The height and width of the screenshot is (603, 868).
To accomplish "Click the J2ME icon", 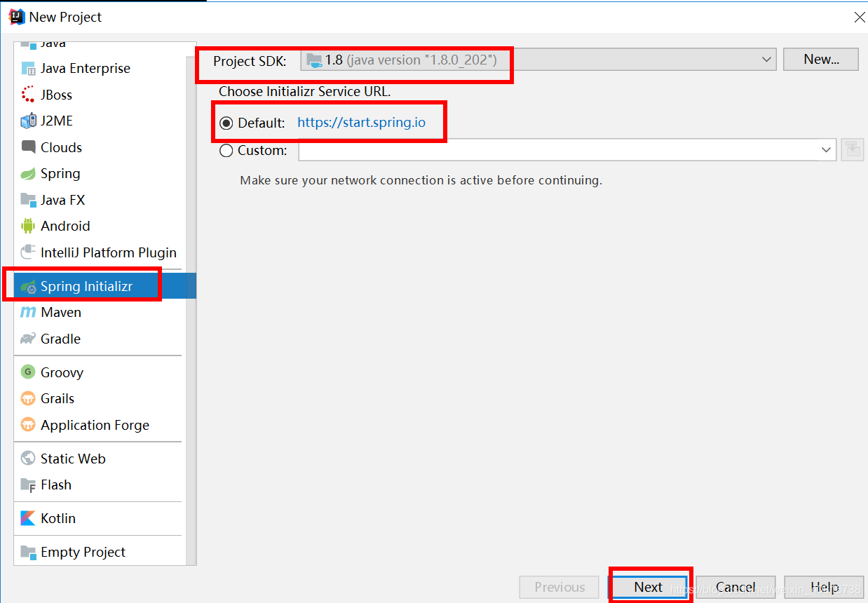I will (x=28, y=121).
